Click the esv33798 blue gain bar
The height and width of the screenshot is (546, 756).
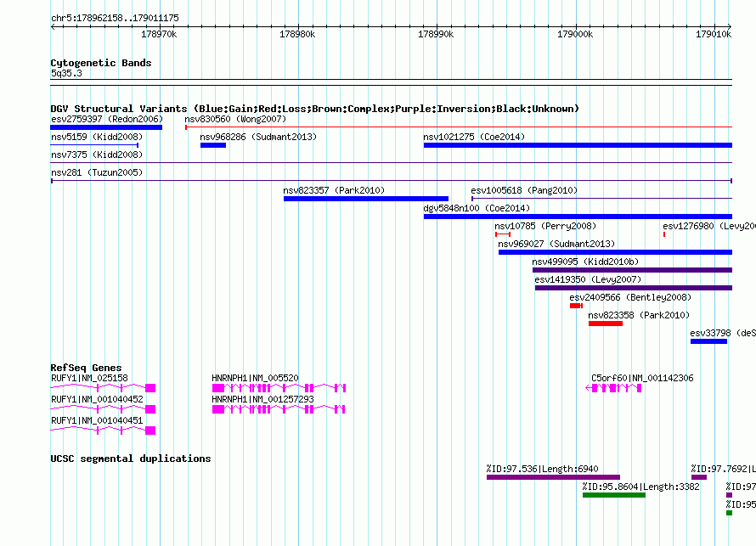click(708, 341)
